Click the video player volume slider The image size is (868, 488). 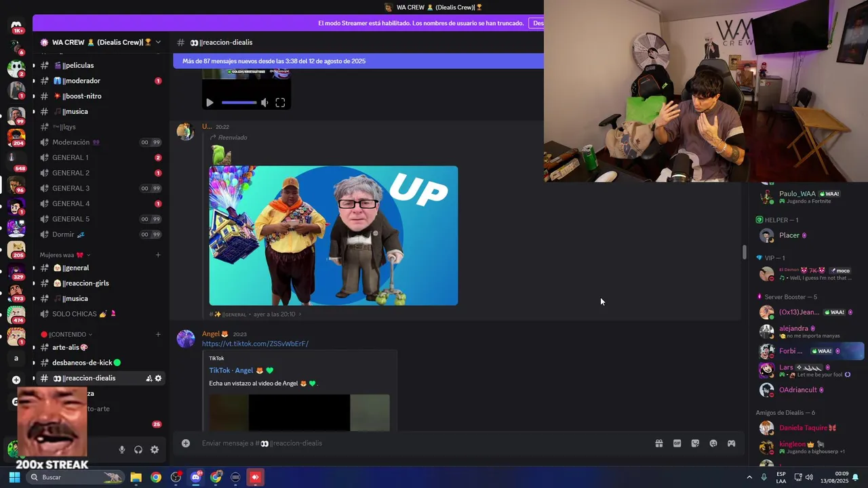(x=239, y=102)
